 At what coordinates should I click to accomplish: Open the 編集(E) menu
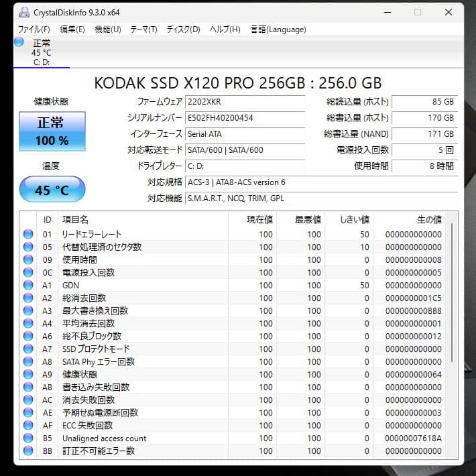pyautogui.click(x=72, y=29)
